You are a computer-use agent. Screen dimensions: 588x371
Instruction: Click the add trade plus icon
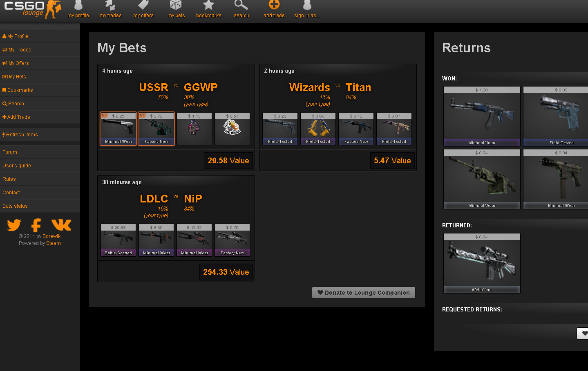point(274,5)
